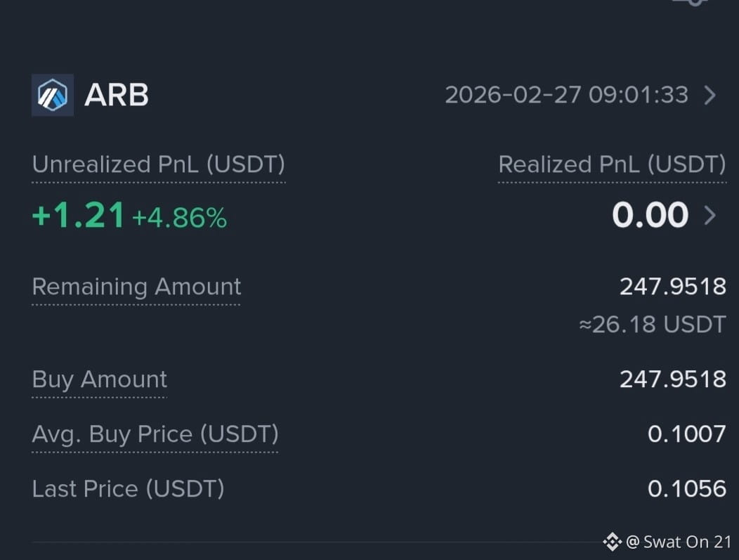This screenshot has width=739, height=560.
Task: Expand trade details chevron beside the timestamp
Action: tap(710, 95)
